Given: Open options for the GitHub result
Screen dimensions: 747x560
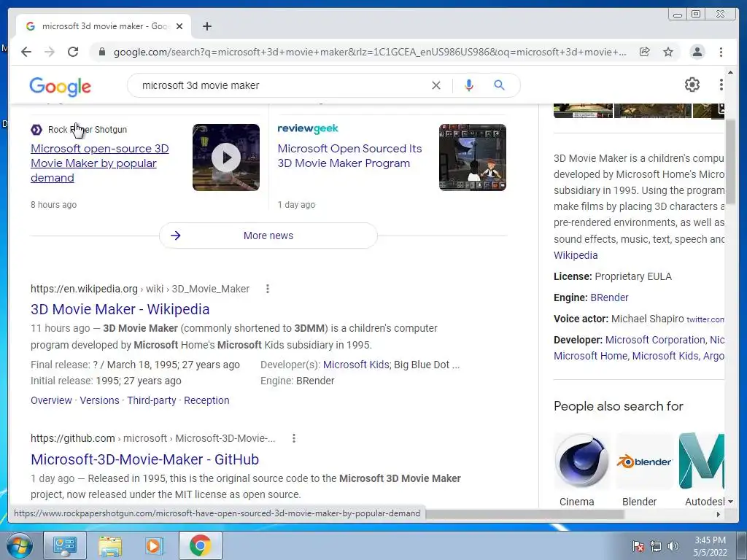Looking at the screenshot, I should click(294, 438).
